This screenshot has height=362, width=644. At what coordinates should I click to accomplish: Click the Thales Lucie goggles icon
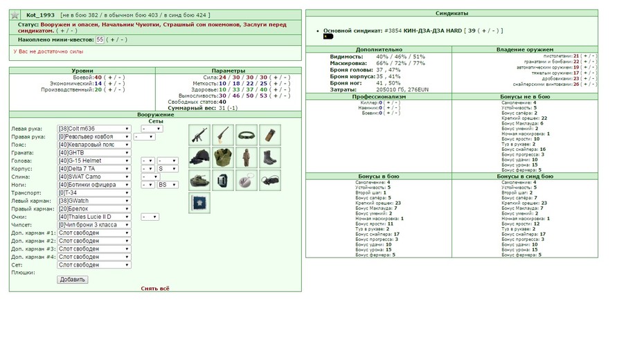[270, 181]
